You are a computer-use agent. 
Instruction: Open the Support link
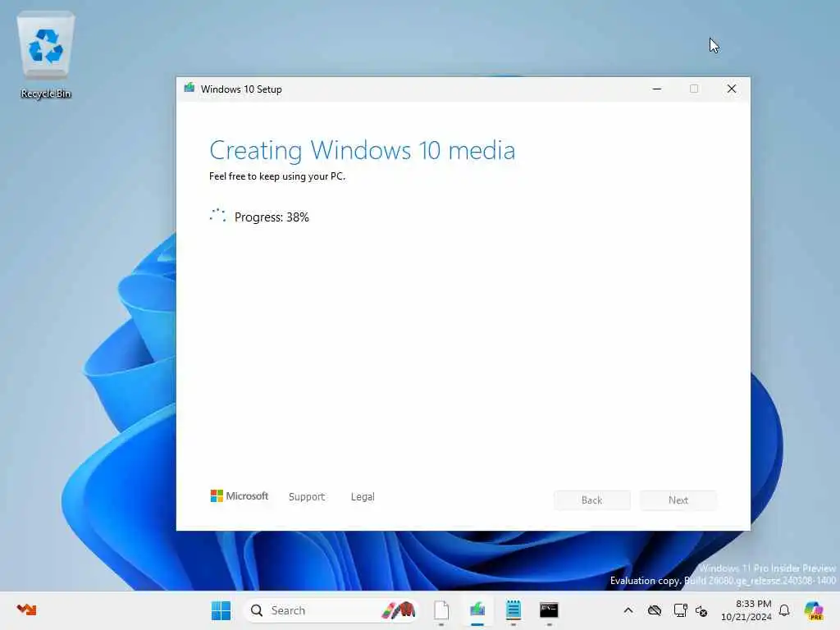tap(307, 496)
